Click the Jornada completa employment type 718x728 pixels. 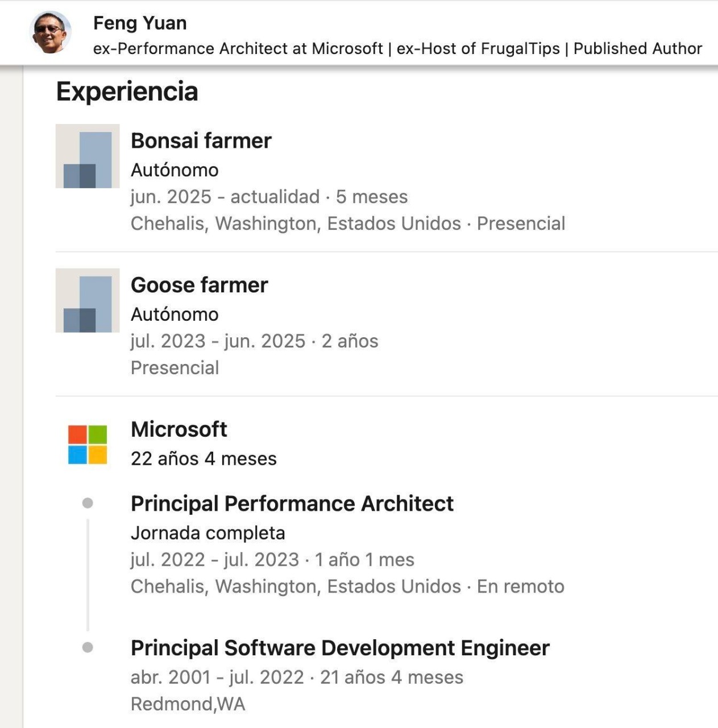(x=207, y=533)
